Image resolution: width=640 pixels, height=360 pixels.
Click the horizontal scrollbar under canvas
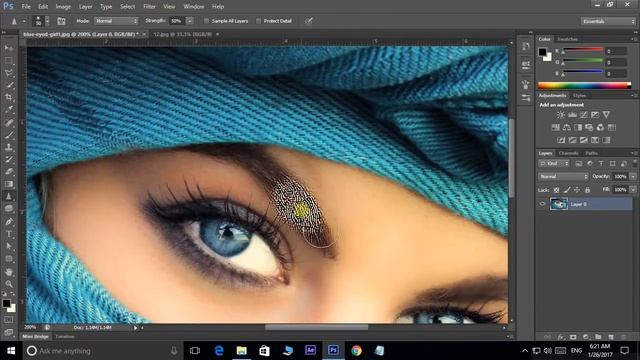[x=316, y=327]
